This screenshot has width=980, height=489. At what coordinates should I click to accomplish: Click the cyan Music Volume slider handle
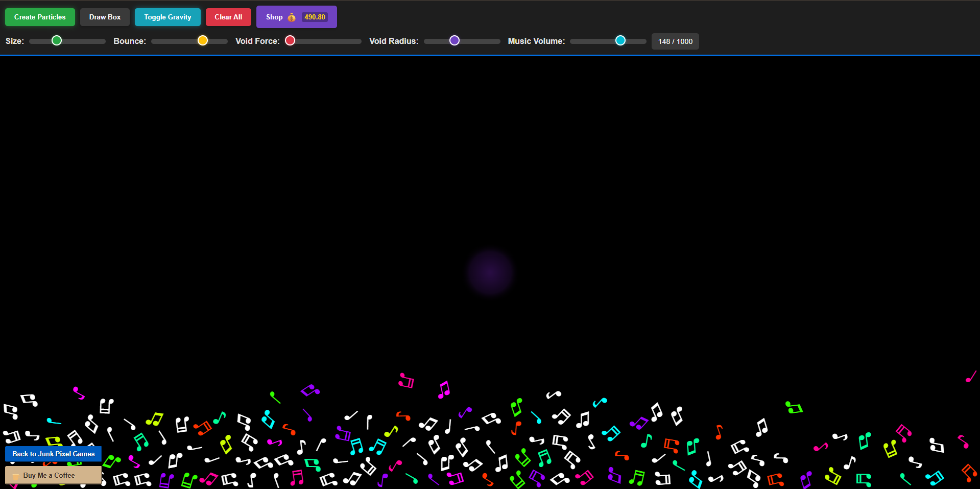pos(620,40)
